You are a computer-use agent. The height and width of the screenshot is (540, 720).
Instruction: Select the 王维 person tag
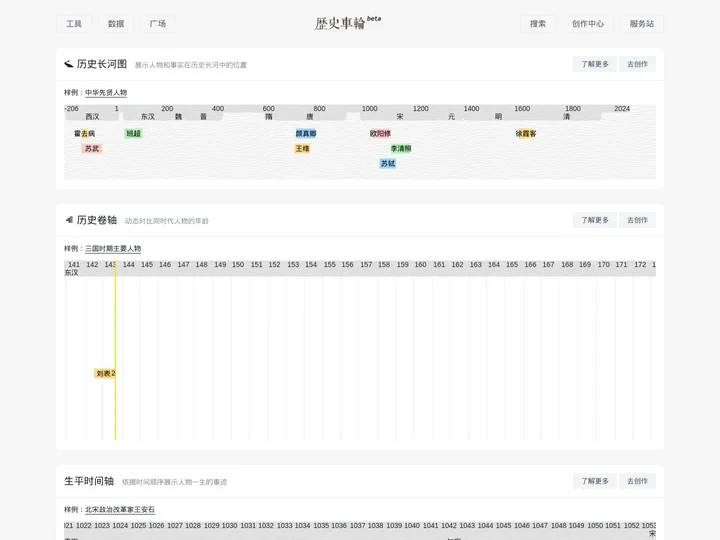pyautogui.click(x=302, y=149)
